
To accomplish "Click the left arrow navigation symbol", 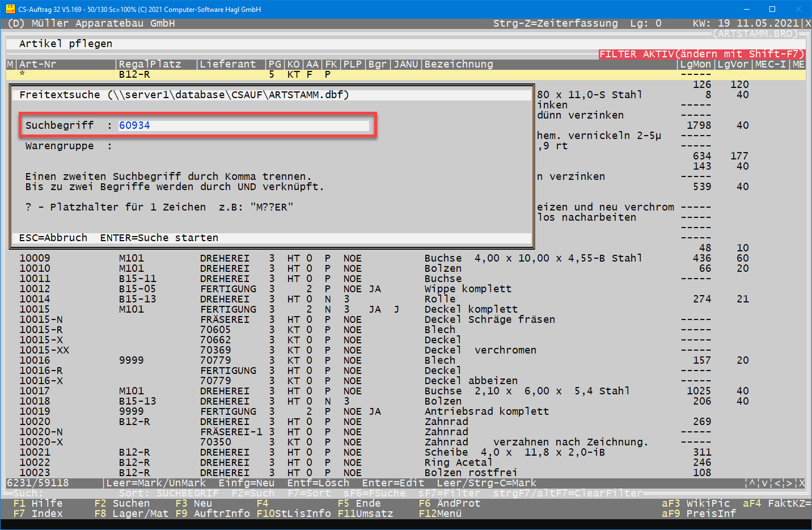I will (777, 483).
